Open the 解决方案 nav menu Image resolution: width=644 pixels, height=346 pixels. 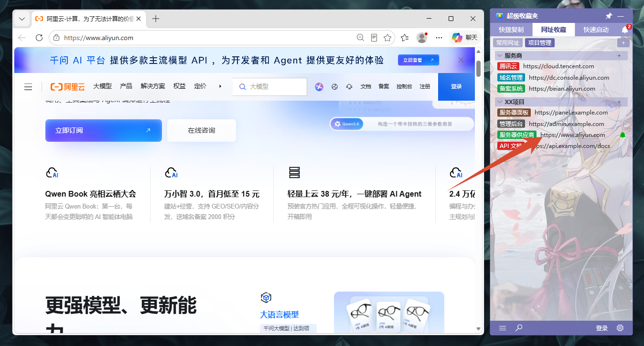pos(153,86)
